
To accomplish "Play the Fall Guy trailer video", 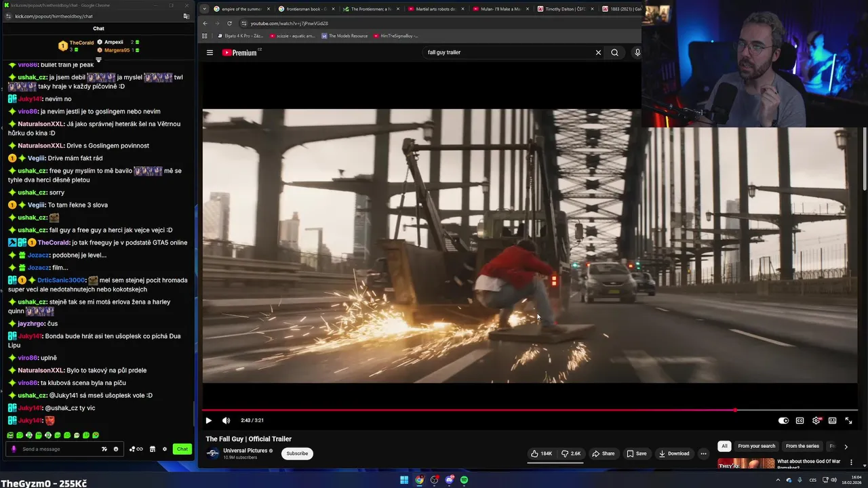I will (x=208, y=420).
